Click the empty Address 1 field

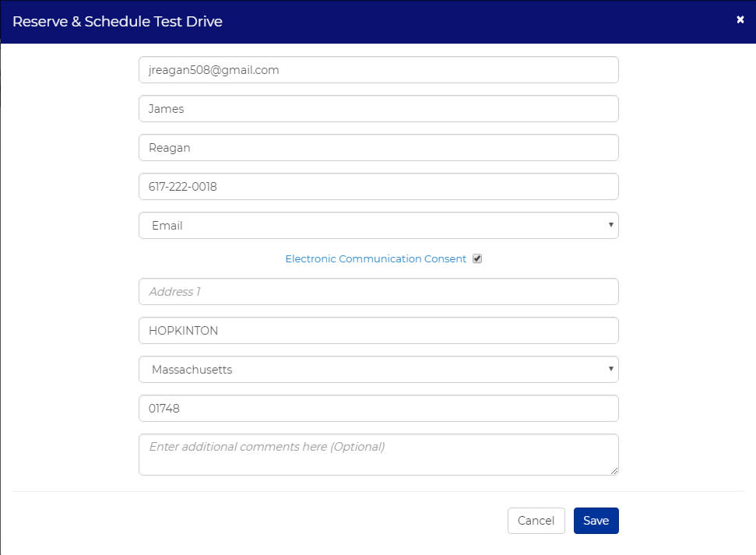[378, 292]
